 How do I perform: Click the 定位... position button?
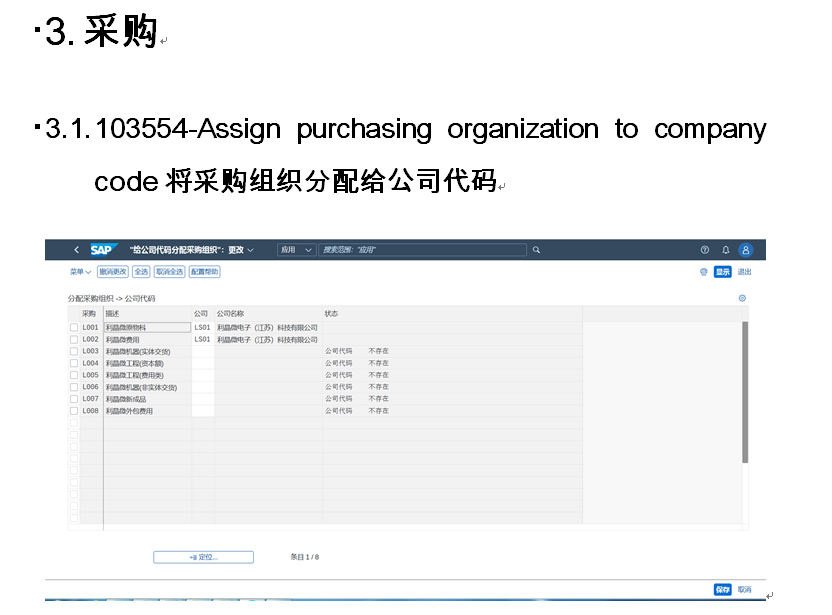click(203, 557)
